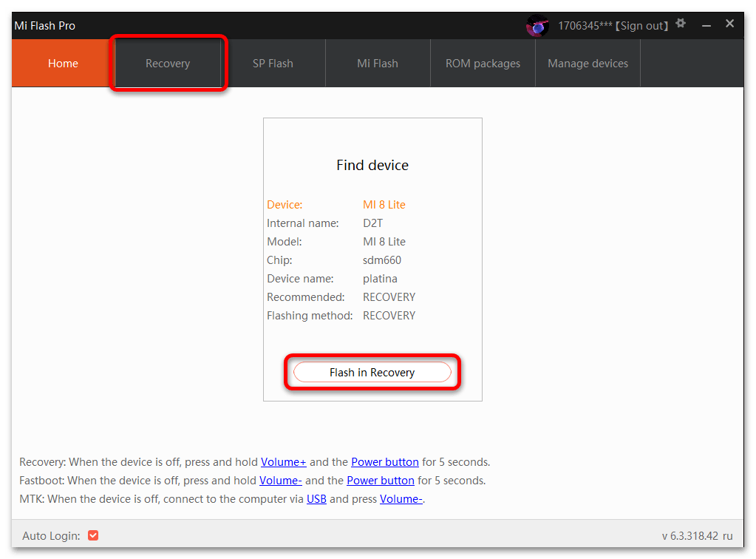Click Power button link in Recovery hint
Viewport: 756px width, 559px height.
(x=385, y=462)
